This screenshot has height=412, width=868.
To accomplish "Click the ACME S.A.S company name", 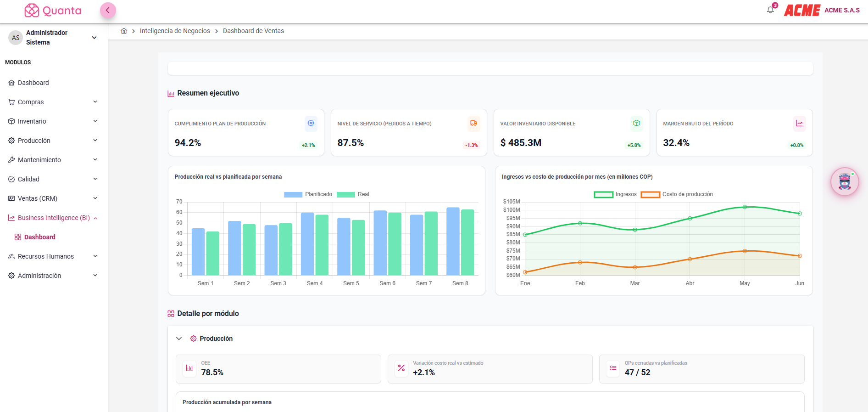I will click(842, 10).
